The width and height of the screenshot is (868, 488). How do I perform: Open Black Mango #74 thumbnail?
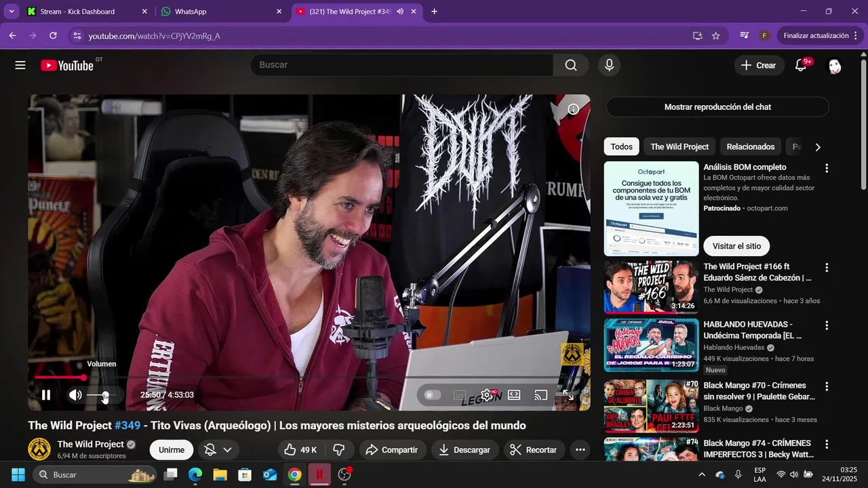point(651,449)
